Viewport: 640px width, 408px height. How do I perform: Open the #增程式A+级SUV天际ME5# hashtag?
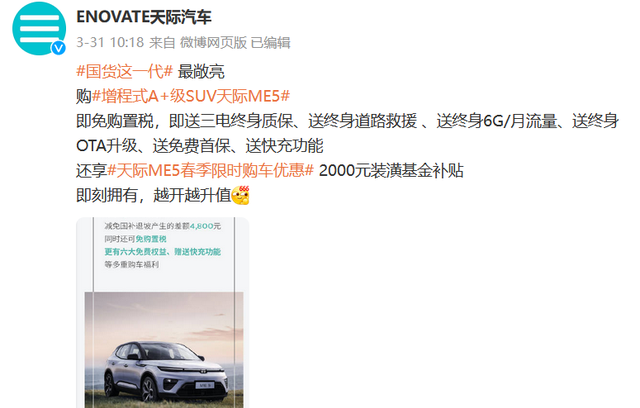tap(191, 96)
